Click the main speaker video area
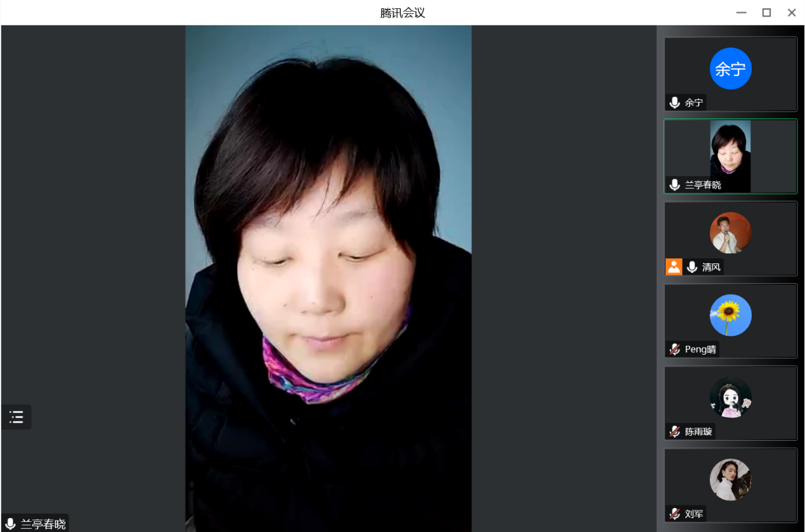The height and width of the screenshot is (532, 805). click(328, 279)
